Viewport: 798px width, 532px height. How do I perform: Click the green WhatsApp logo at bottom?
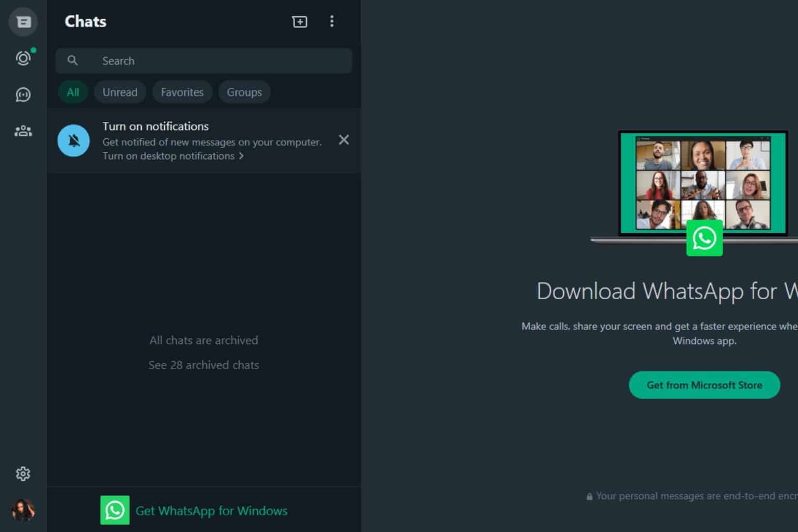[x=115, y=510]
